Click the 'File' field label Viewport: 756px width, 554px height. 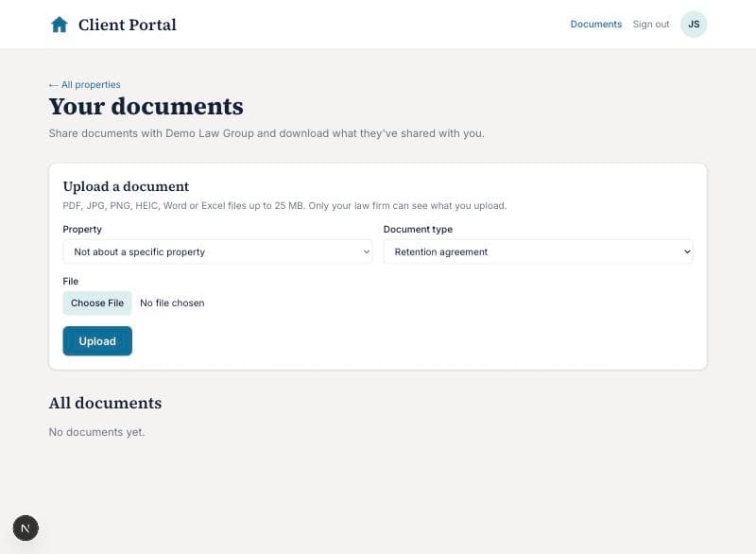pos(70,281)
